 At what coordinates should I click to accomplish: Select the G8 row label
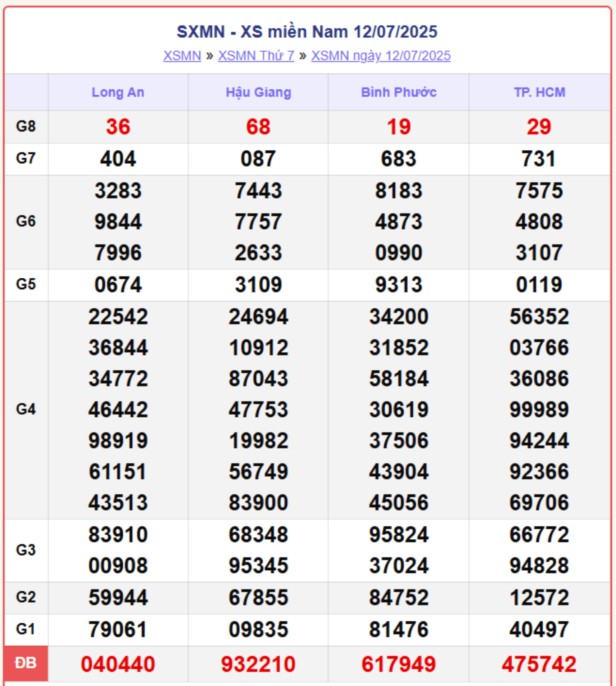point(26,126)
